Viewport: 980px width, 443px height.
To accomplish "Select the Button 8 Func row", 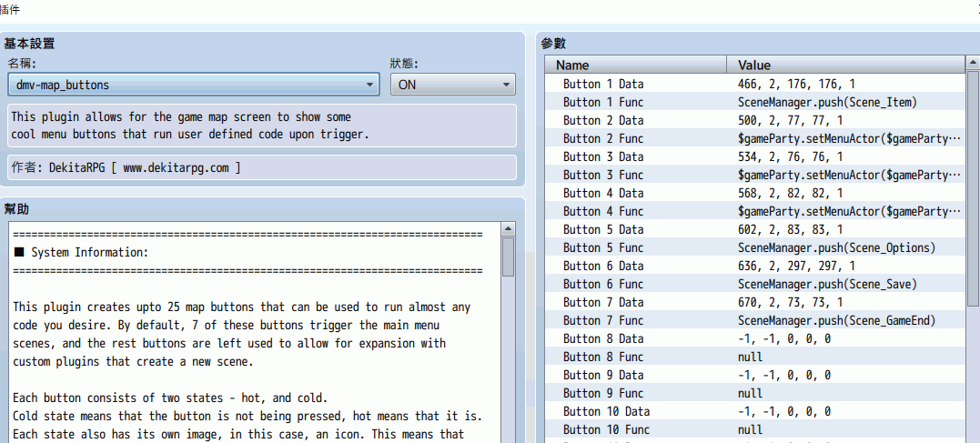I will pos(755,357).
